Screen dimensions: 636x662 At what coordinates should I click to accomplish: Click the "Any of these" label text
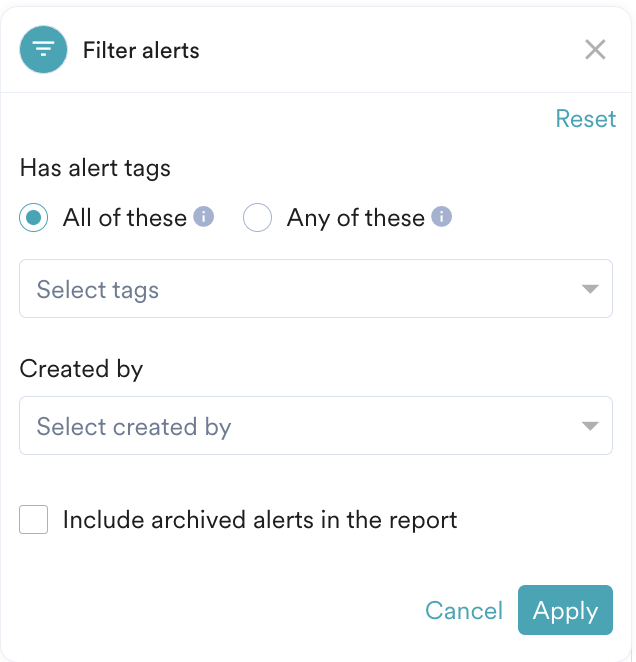tap(356, 218)
